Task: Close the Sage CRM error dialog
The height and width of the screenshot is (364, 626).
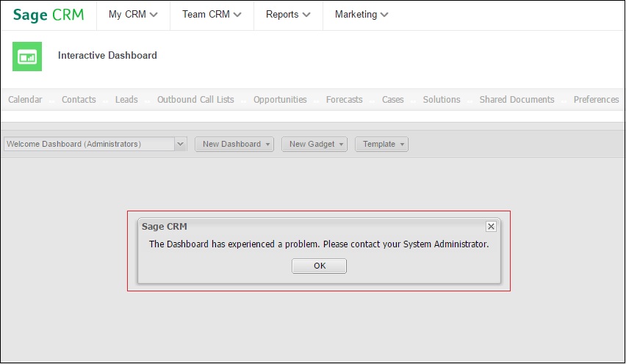Action: tap(491, 227)
